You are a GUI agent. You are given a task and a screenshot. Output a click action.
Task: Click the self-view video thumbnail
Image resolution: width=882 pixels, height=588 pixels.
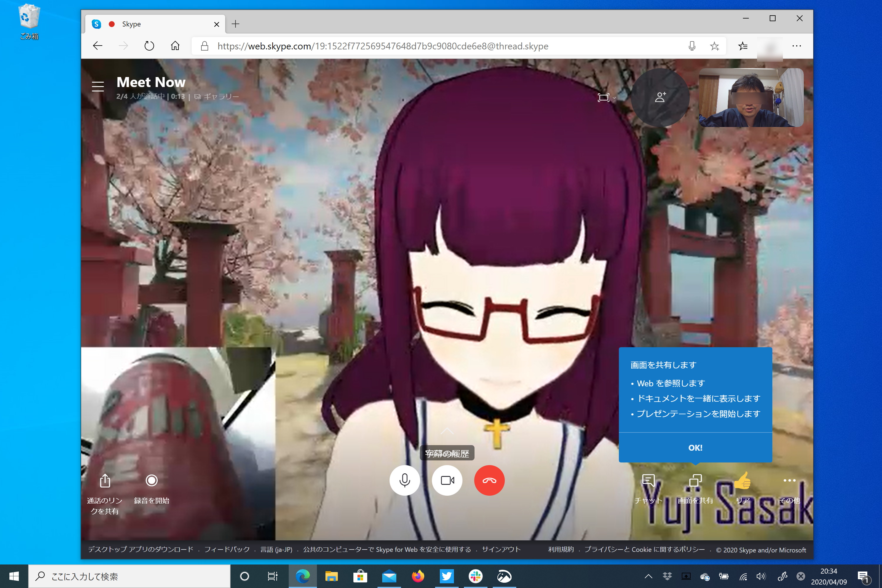coord(751,98)
